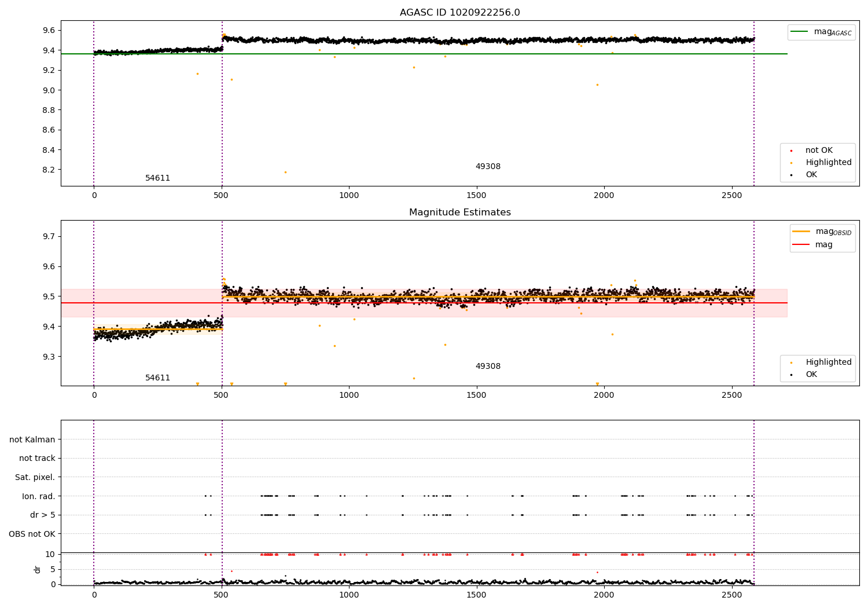The width and height of the screenshot is (868, 608).
Task: Click the 9.0 y-tick in the top plot
Action: pos(50,90)
